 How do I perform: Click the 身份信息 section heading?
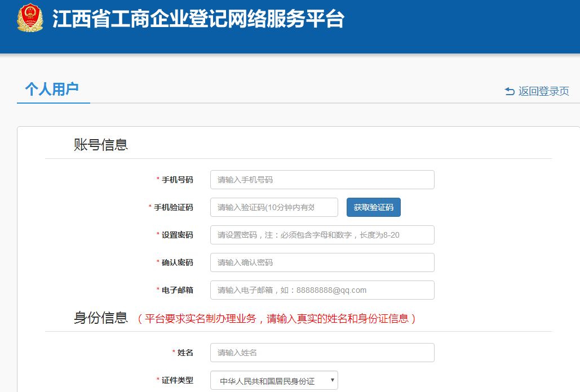(x=100, y=318)
